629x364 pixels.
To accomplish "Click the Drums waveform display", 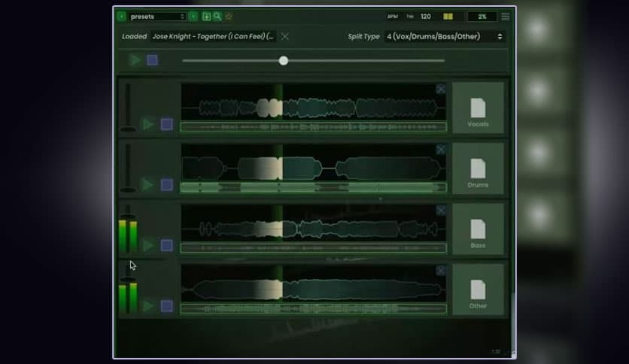I will [313, 162].
